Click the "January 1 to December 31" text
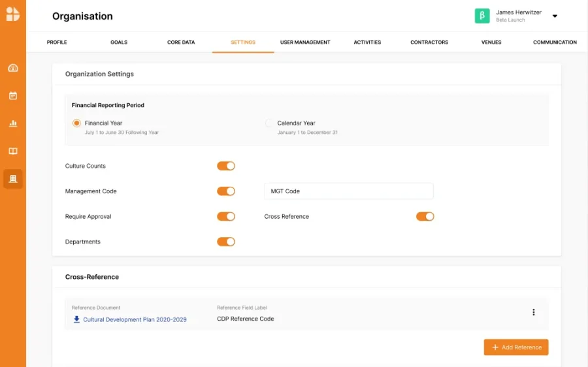 (x=308, y=133)
